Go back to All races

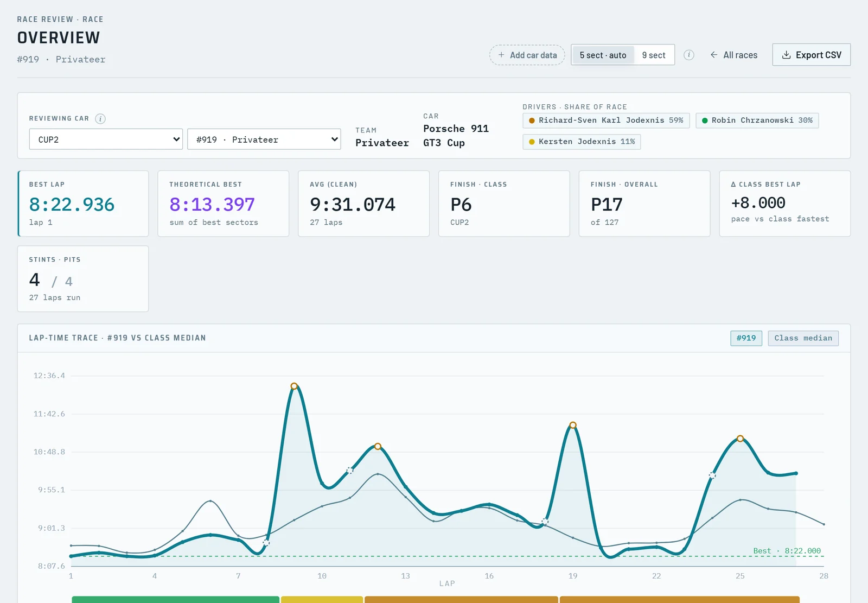733,55
